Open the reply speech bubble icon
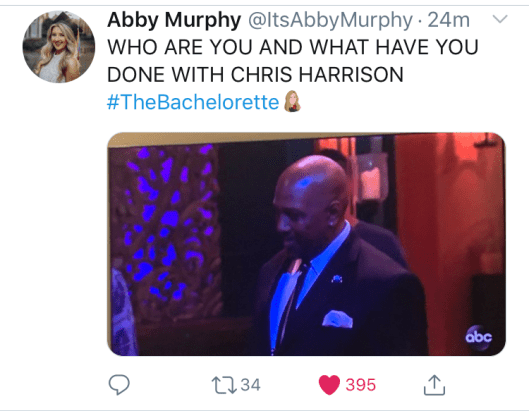The image size is (529, 411). 119,384
